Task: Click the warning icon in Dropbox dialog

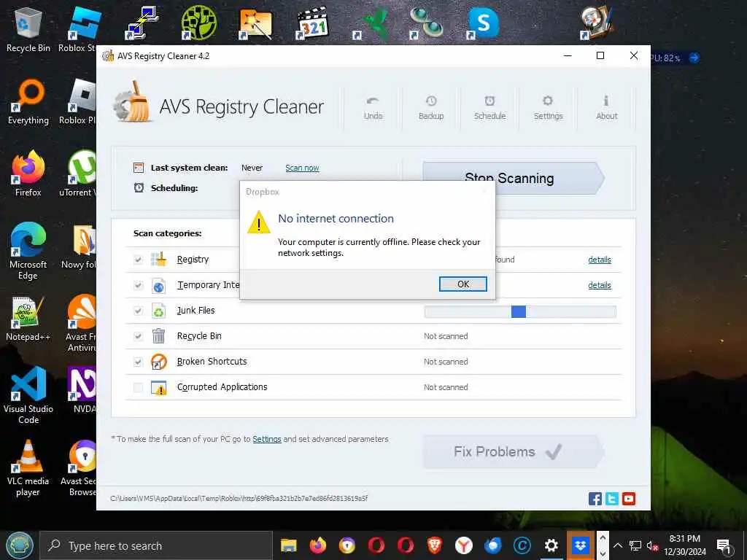Action: 259,222
